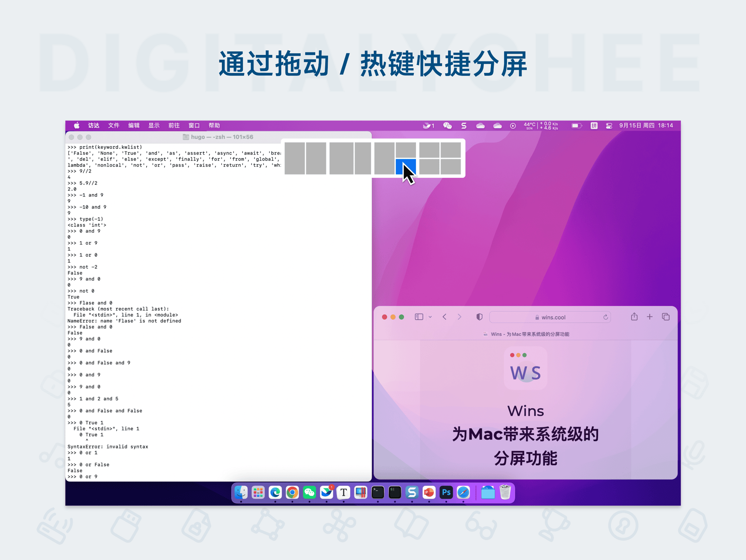Click the WeChat icon in the dock
Screen dimensions: 746x560
(309, 492)
